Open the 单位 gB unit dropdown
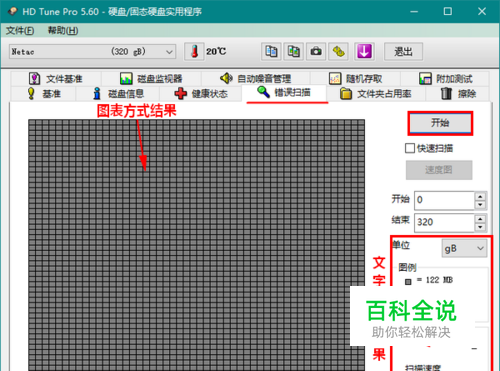The height and width of the screenshot is (371, 500). (x=464, y=248)
